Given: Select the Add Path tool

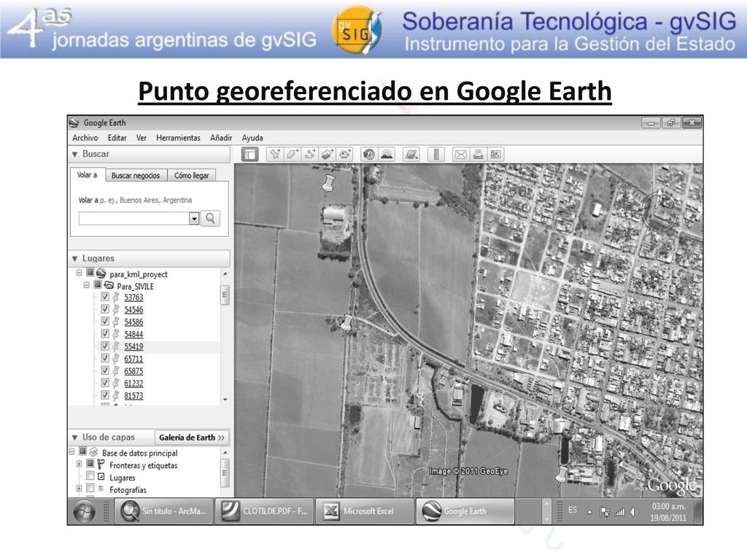Looking at the screenshot, I should click(309, 155).
